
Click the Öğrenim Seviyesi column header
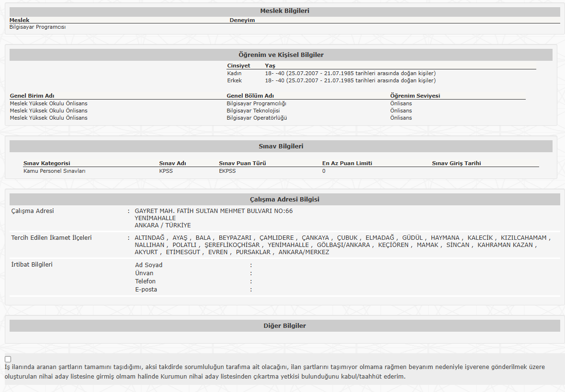415,96
